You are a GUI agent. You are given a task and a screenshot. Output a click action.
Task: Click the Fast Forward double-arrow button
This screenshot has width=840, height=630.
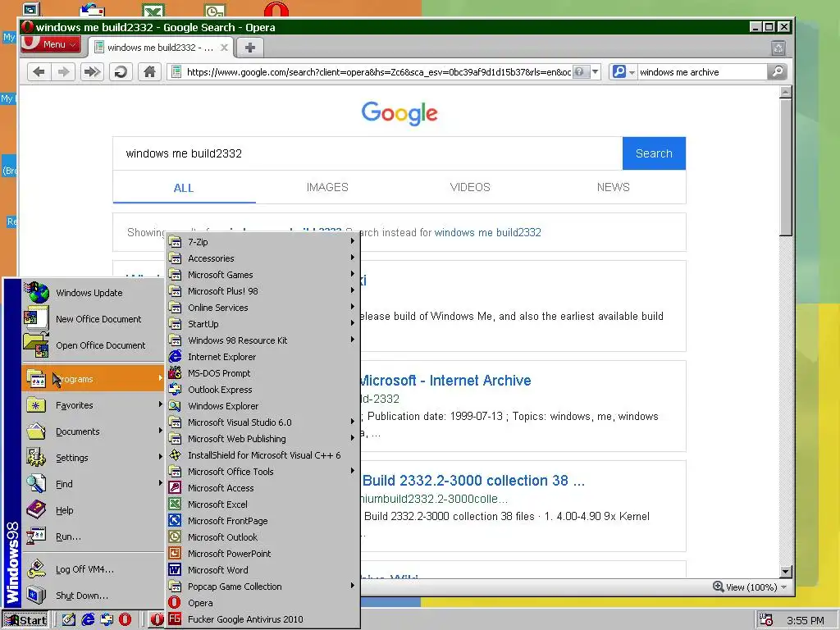pyautogui.click(x=92, y=72)
